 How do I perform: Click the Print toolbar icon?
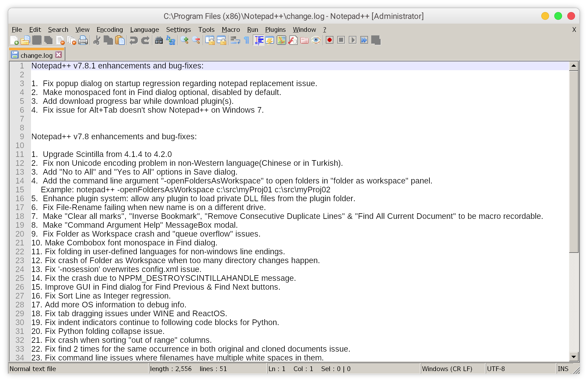coord(83,40)
